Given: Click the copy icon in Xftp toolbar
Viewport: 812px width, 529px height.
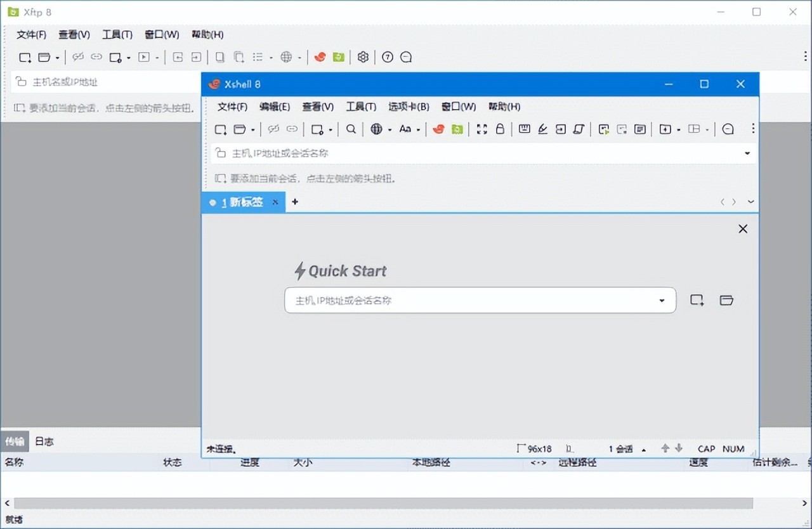Looking at the screenshot, I should (219, 57).
